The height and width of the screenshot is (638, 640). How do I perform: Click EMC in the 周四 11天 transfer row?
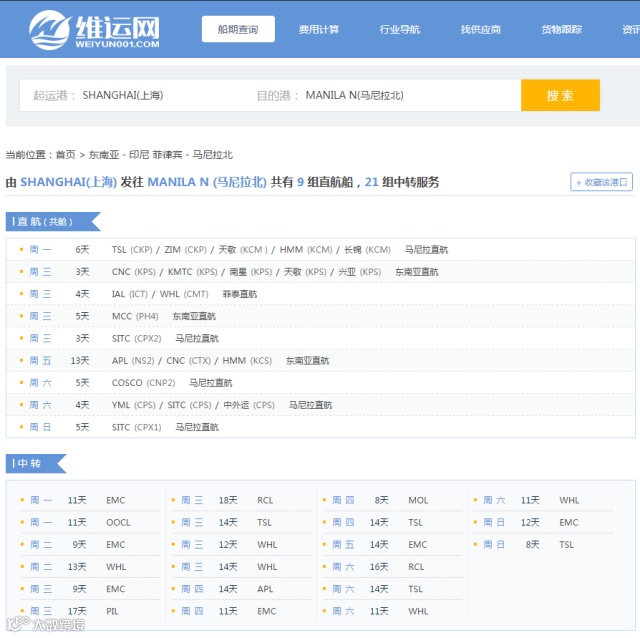click(267, 611)
